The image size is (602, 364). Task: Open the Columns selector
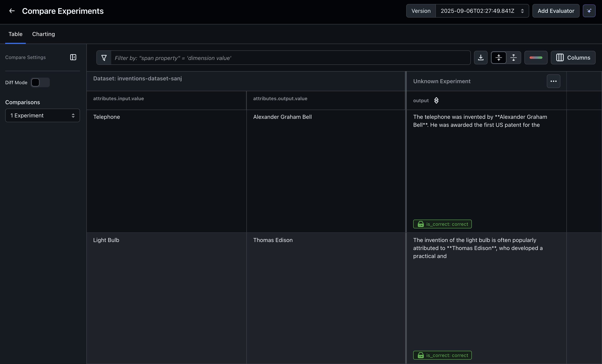(573, 58)
